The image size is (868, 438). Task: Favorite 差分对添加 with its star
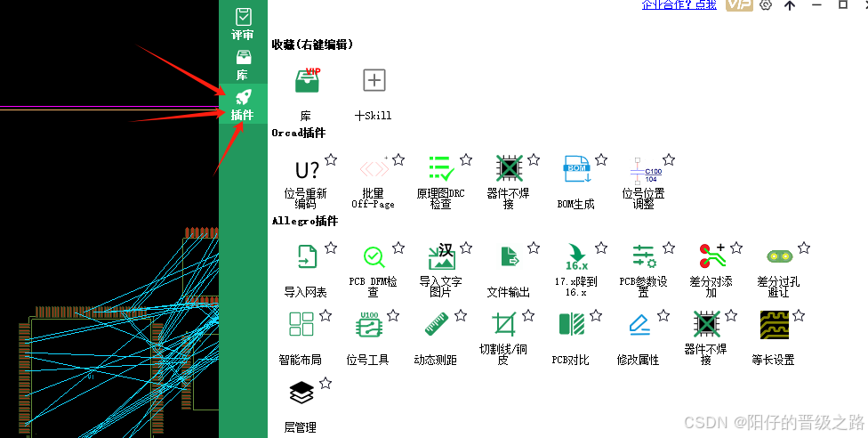[x=736, y=247]
